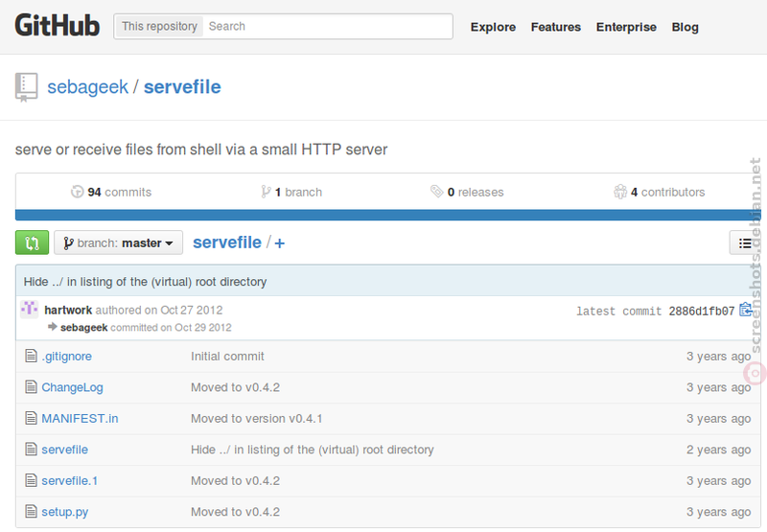Screen dimensions: 767x532
Task: Click the This repository search scope label
Action: [159, 27]
